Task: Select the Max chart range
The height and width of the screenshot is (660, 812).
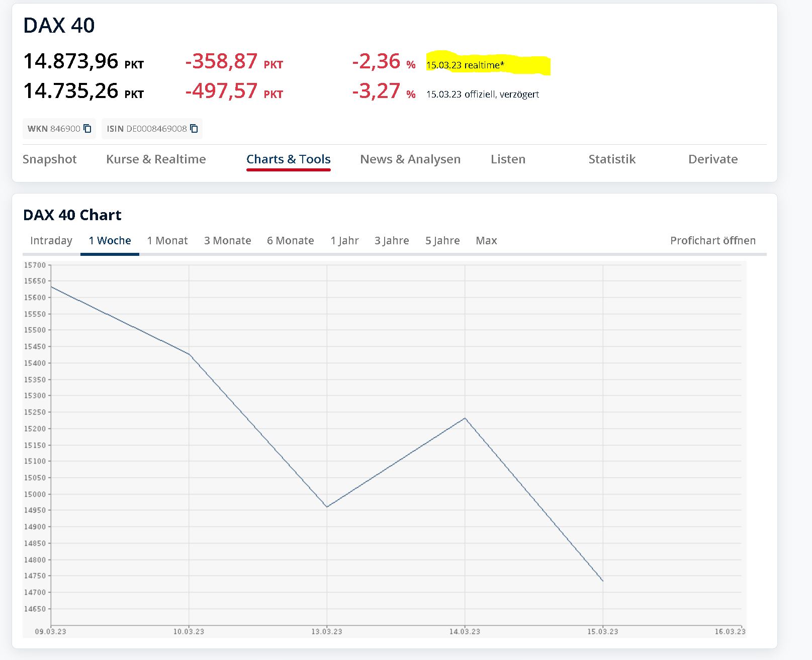Action: click(486, 241)
